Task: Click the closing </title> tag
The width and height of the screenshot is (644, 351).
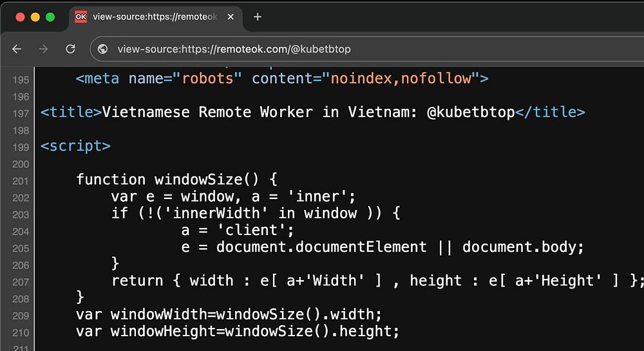Action: [551, 111]
